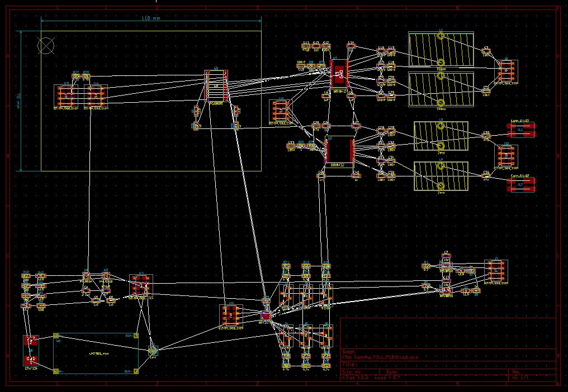
Task: Click the Title: field in the title block
Action: click(350, 365)
